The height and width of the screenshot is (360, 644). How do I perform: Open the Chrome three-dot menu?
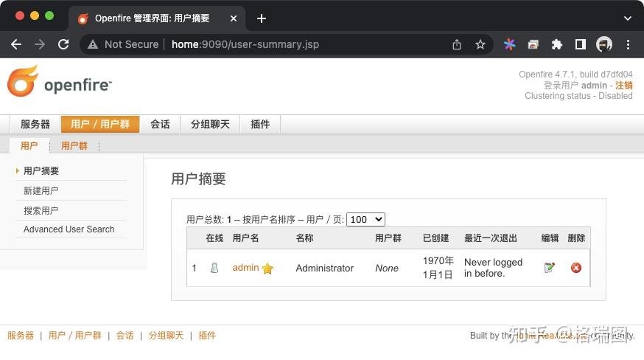tap(628, 44)
